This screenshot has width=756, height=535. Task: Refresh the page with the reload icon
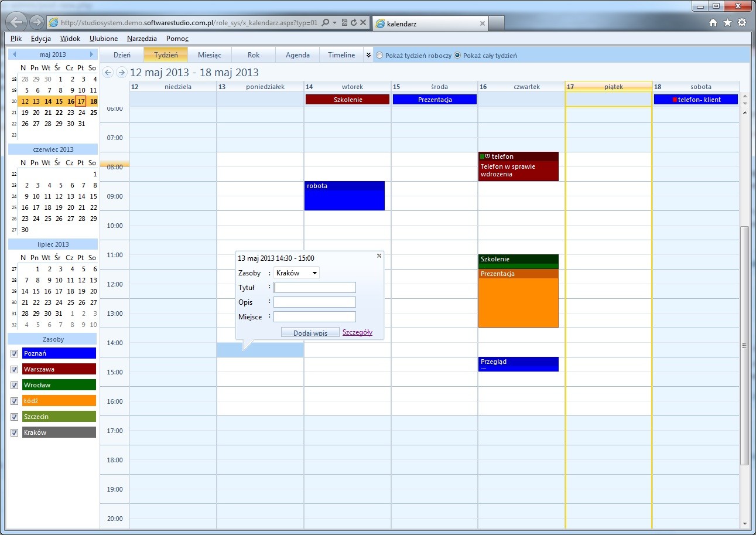tap(354, 23)
